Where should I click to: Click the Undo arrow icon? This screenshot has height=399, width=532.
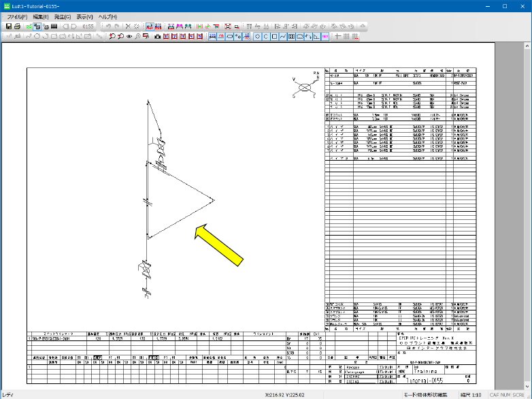click(x=108, y=26)
